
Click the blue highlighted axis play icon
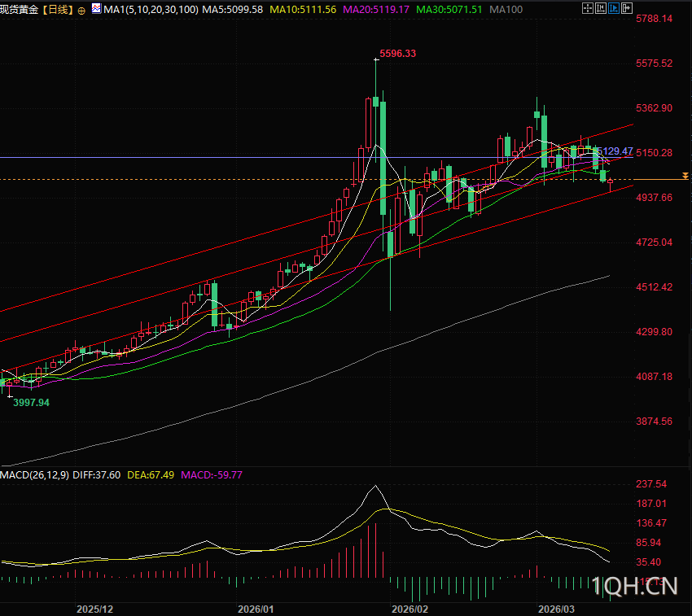pos(614,8)
